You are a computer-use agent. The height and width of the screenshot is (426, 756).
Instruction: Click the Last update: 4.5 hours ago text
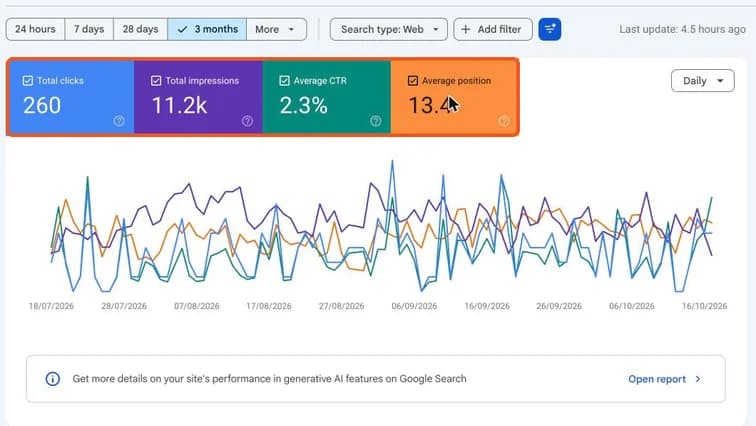(x=682, y=29)
